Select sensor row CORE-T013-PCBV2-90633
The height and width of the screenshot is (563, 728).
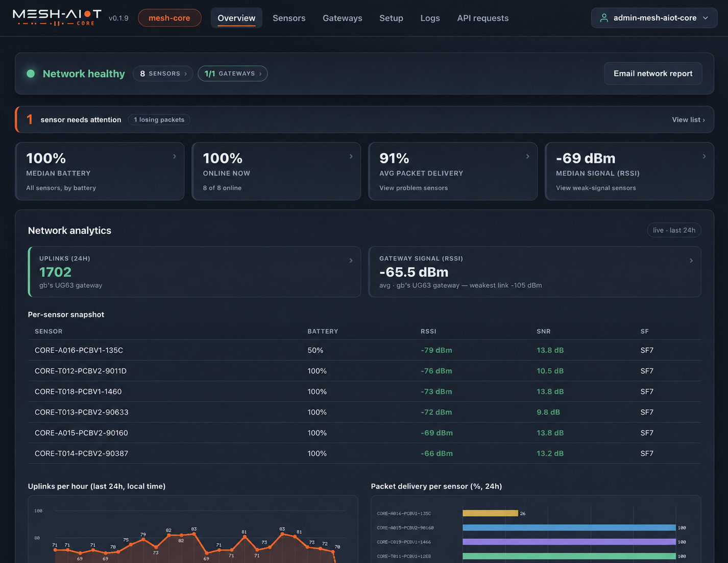click(365, 412)
